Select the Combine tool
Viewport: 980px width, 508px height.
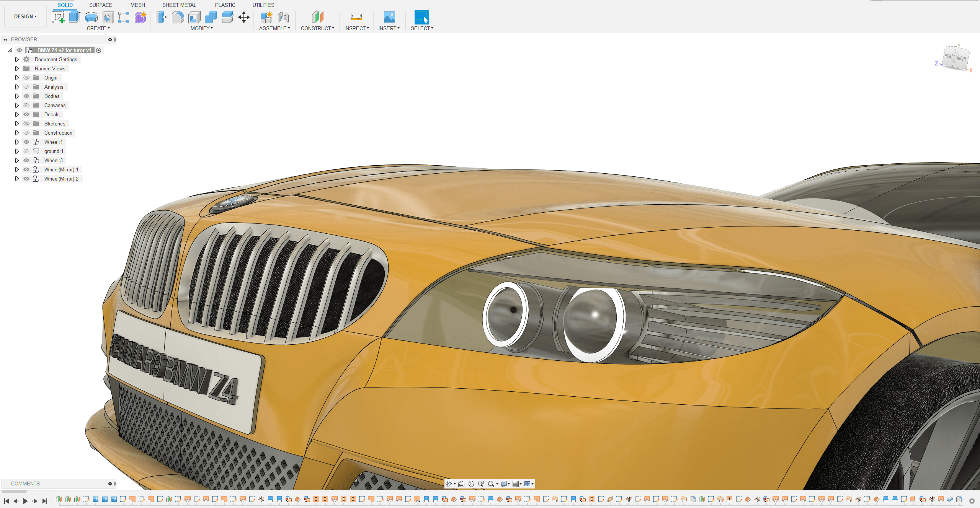[x=211, y=17]
